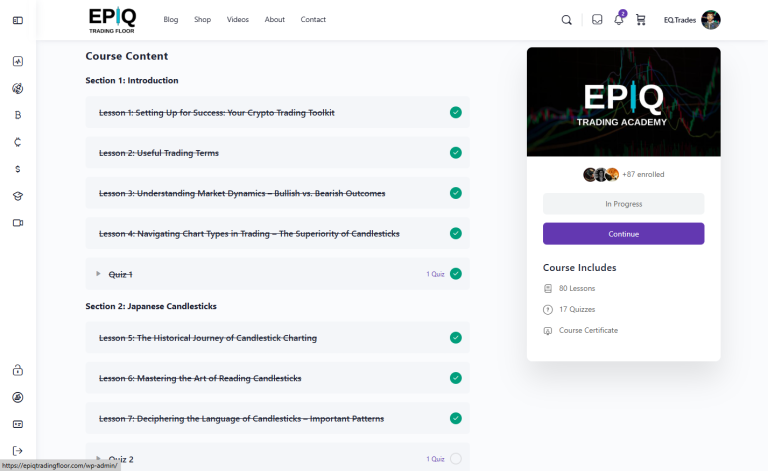Toggle completion check for Lesson 5

tap(456, 338)
